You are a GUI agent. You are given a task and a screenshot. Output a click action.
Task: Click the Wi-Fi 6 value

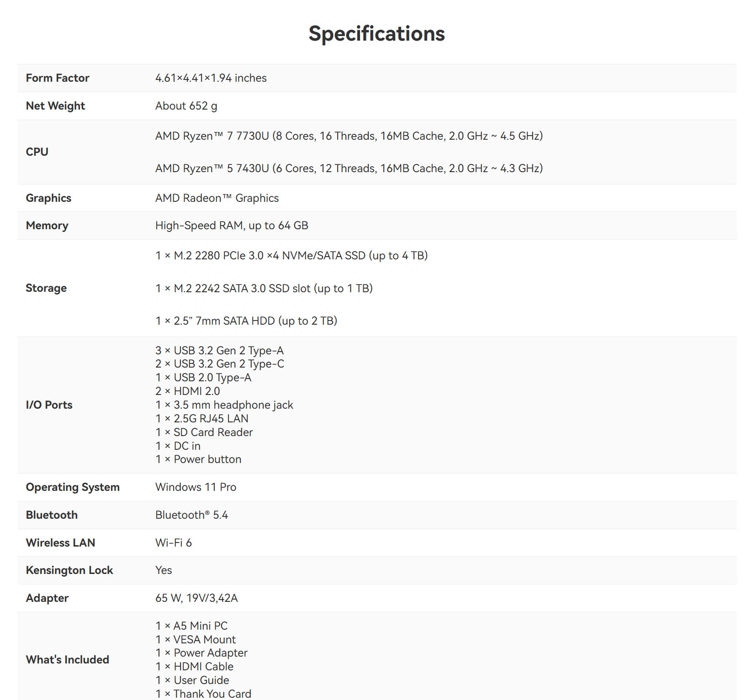click(x=174, y=543)
